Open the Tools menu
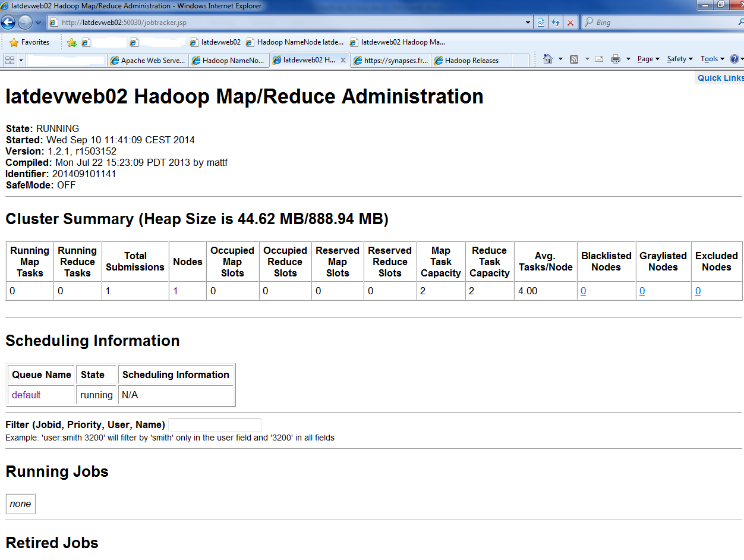744x560 pixels. tap(712, 59)
